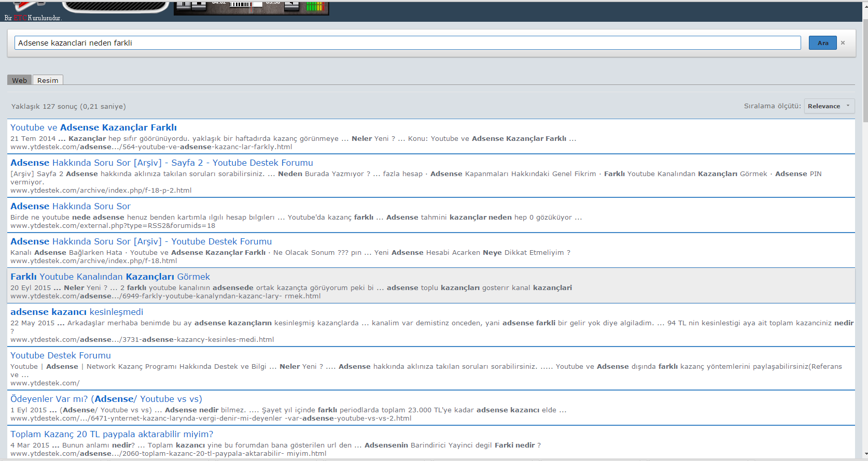Switch to the Resim tab
868x461 pixels.
48,80
